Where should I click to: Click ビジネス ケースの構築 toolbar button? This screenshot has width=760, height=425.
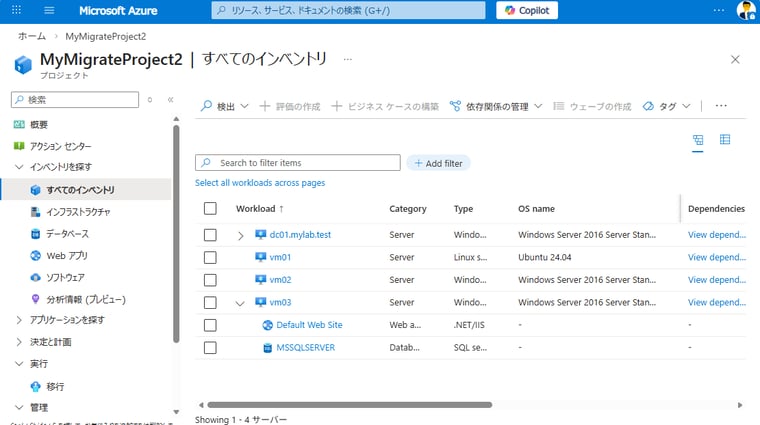385,106
